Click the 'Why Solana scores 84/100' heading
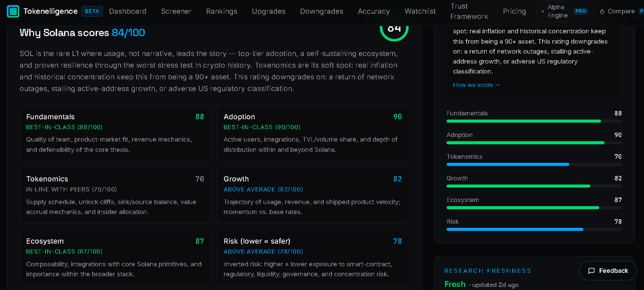Image resolution: width=644 pixels, height=290 pixels. pyautogui.click(x=82, y=33)
